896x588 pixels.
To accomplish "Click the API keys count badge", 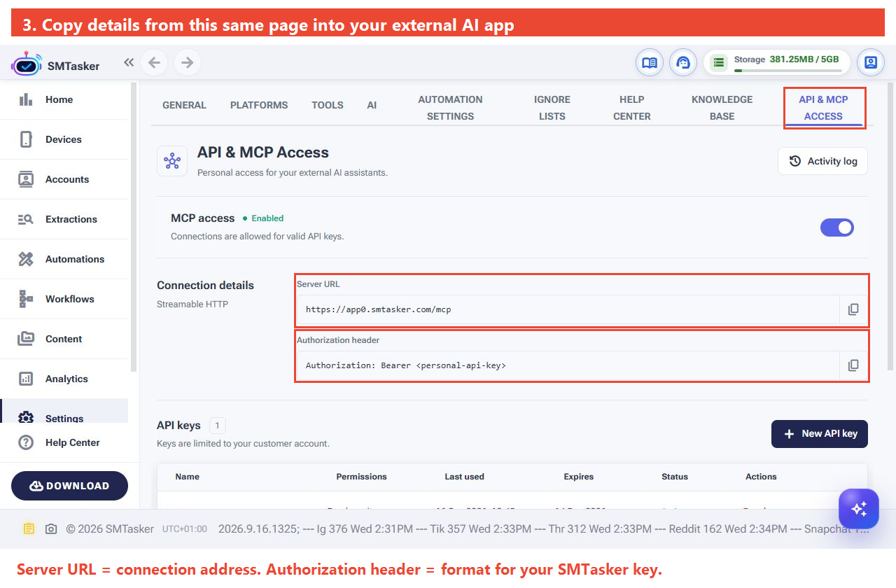I will click(218, 426).
